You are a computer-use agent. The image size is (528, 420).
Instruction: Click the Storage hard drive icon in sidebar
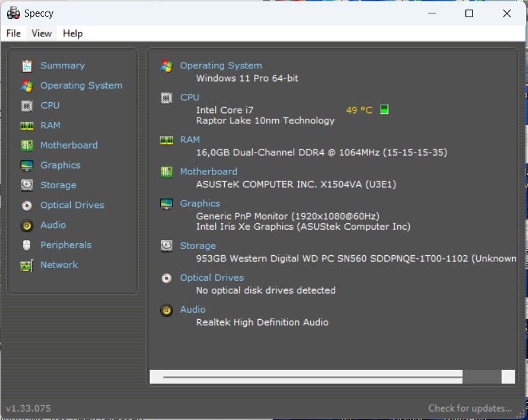(27, 186)
